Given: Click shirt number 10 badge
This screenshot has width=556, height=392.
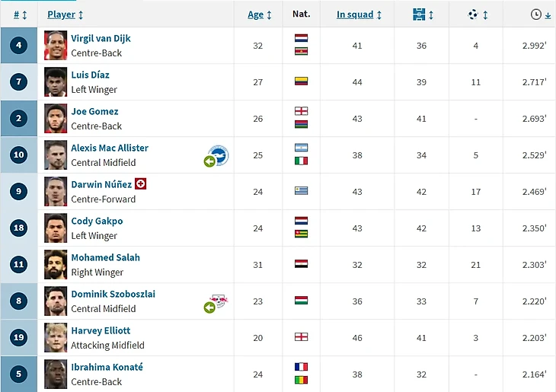Looking at the screenshot, I should coord(19,155).
